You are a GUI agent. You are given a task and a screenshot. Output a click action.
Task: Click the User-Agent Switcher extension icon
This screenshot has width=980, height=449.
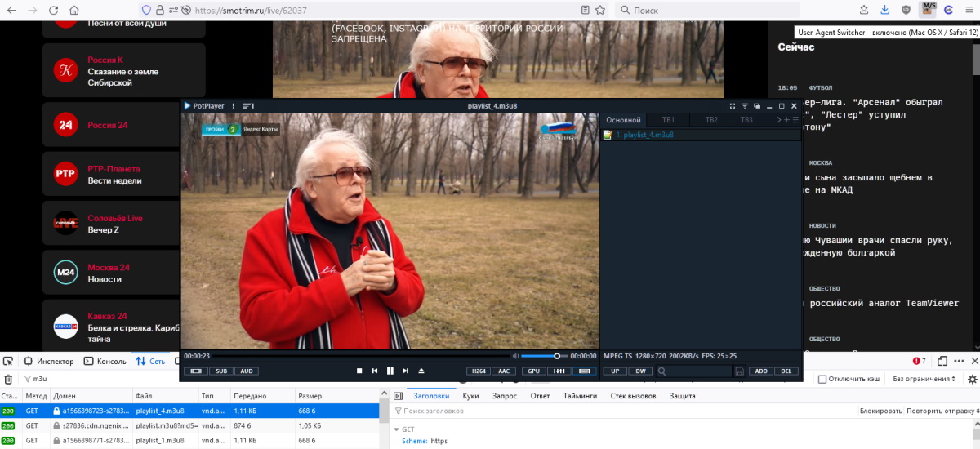928,10
